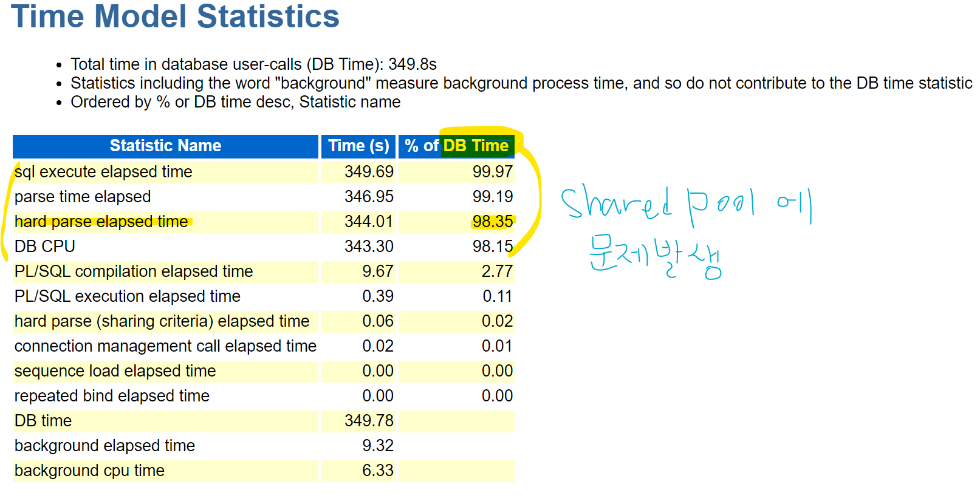
Task: Select hard parse (sharing criteria) elapsed time
Action: pyautogui.click(x=162, y=321)
